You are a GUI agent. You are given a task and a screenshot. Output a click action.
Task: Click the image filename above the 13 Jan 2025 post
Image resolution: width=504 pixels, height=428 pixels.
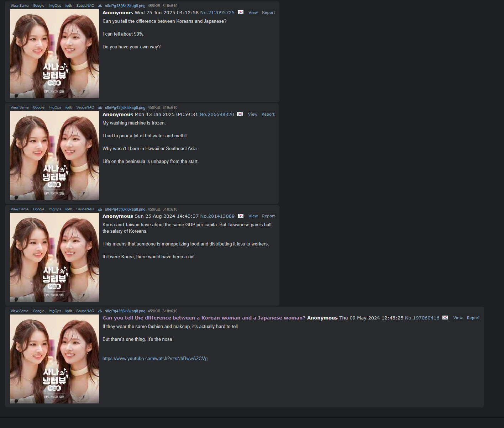125,107
